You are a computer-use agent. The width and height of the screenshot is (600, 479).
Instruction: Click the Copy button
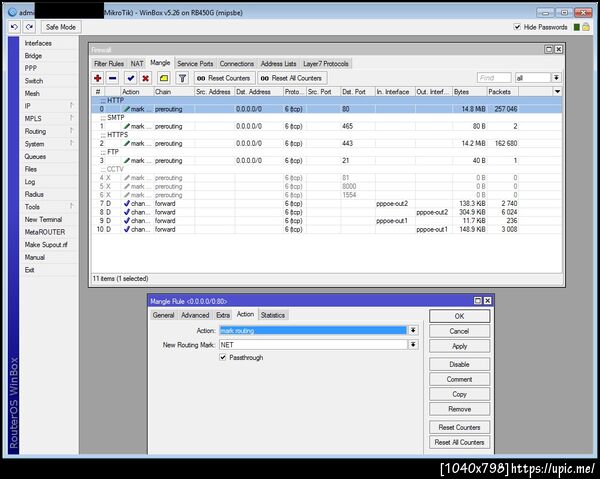point(459,394)
